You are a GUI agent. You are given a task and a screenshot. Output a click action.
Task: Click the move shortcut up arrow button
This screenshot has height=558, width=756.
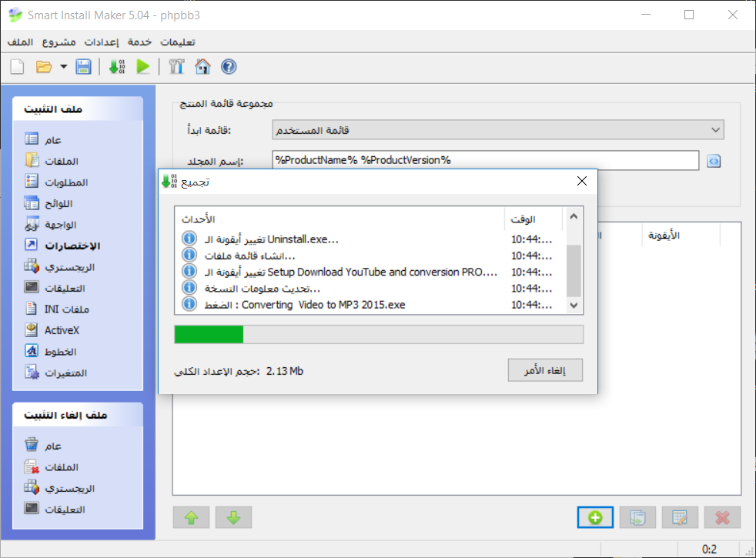192,517
